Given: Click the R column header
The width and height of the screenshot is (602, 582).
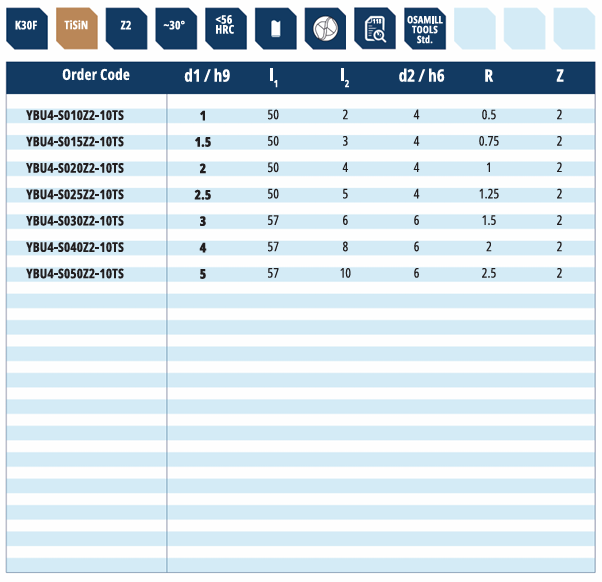Looking at the screenshot, I should coord(488,76).
